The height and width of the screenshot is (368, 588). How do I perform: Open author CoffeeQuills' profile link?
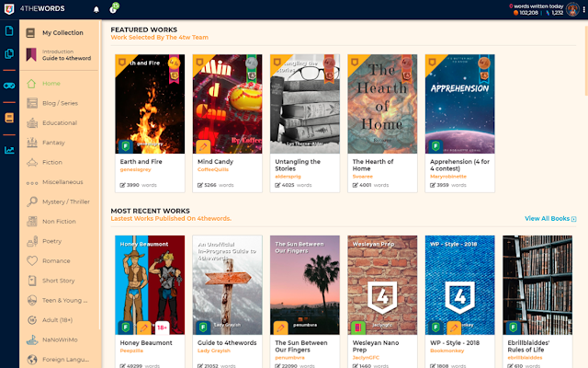pyautogui.click(x=213, y=169)
